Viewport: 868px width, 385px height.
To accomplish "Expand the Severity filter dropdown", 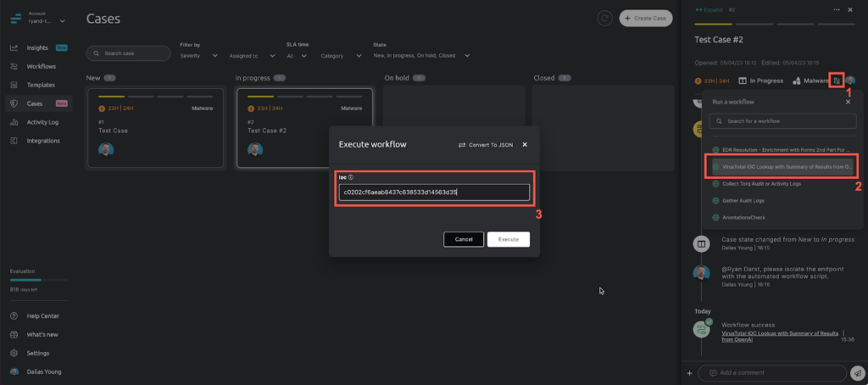I will pos(199,55).
